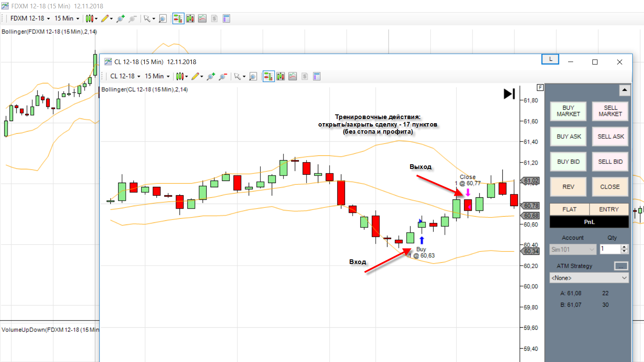Viewport: 644px width, 362px height.
Task: Click the ENTRY price display
Action: 609,209
